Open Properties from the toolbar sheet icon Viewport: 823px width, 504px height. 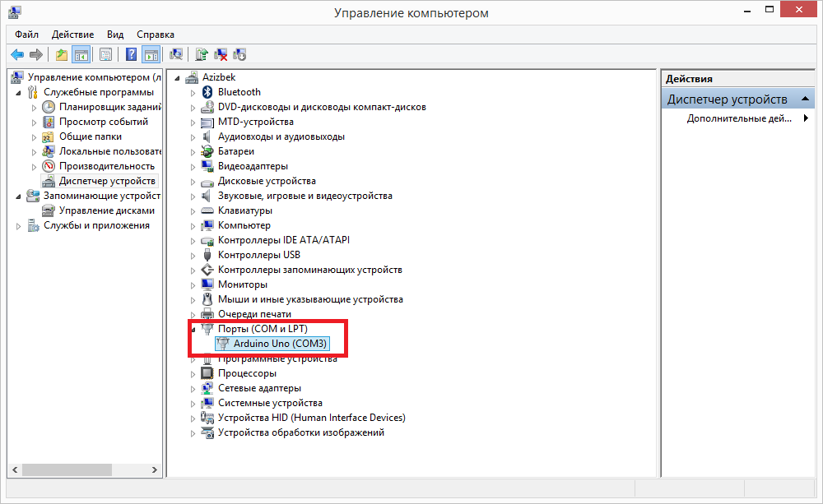tap(105, 54)
